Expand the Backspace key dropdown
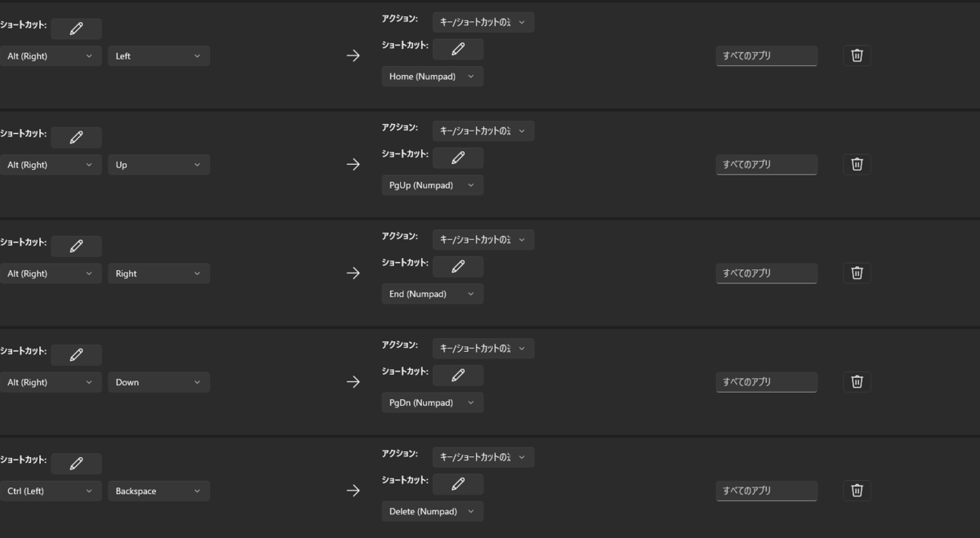The image size is (980, 538). click(x=158, y=491)
